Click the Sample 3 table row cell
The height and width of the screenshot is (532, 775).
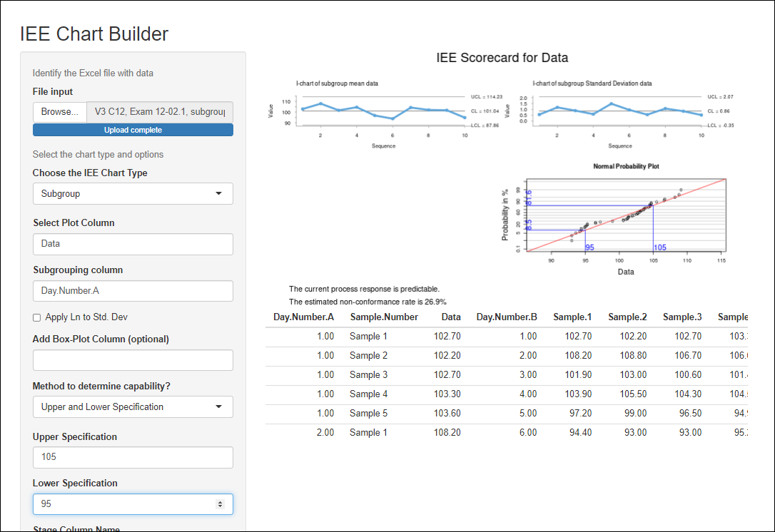tap(369, 375)
